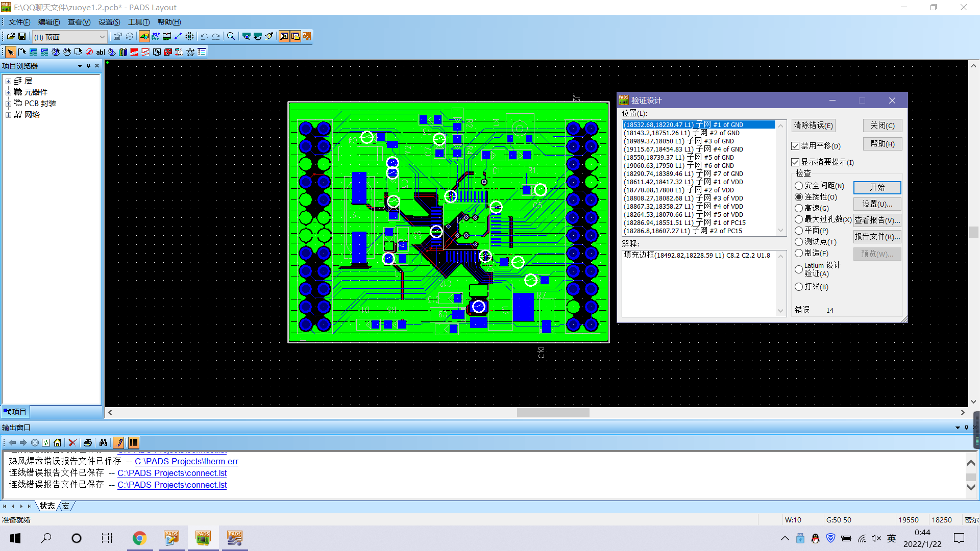Click the keepout prohibition circle tool
980x551 pixels.
point(89,52)
